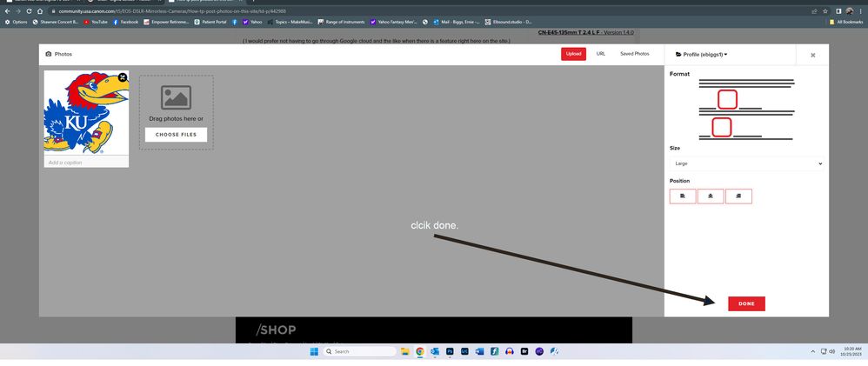Close the Photos dialog with X
Screen dimensions: 868x366
tap(812, 55)
